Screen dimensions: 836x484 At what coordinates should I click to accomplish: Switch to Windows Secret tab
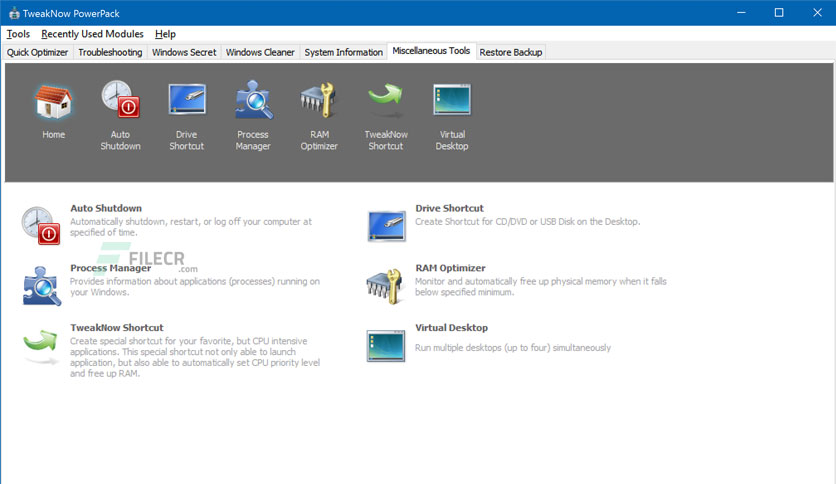[x=184, y=52]
